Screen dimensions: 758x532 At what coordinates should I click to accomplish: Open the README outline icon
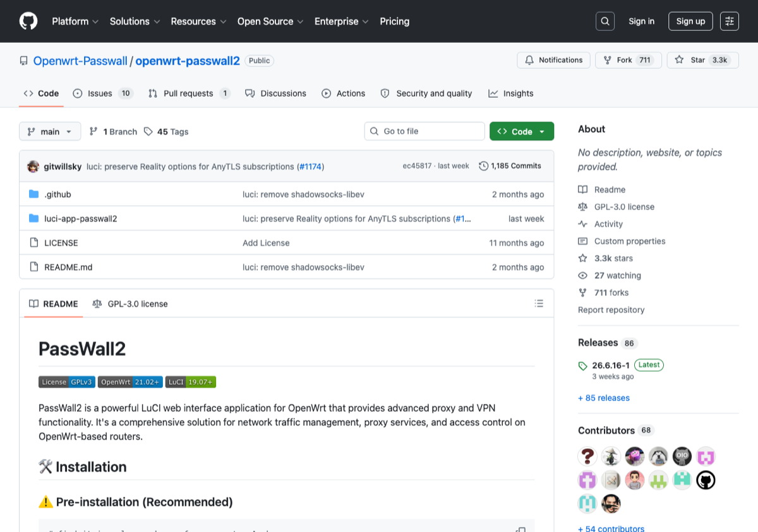pos(539,304)
